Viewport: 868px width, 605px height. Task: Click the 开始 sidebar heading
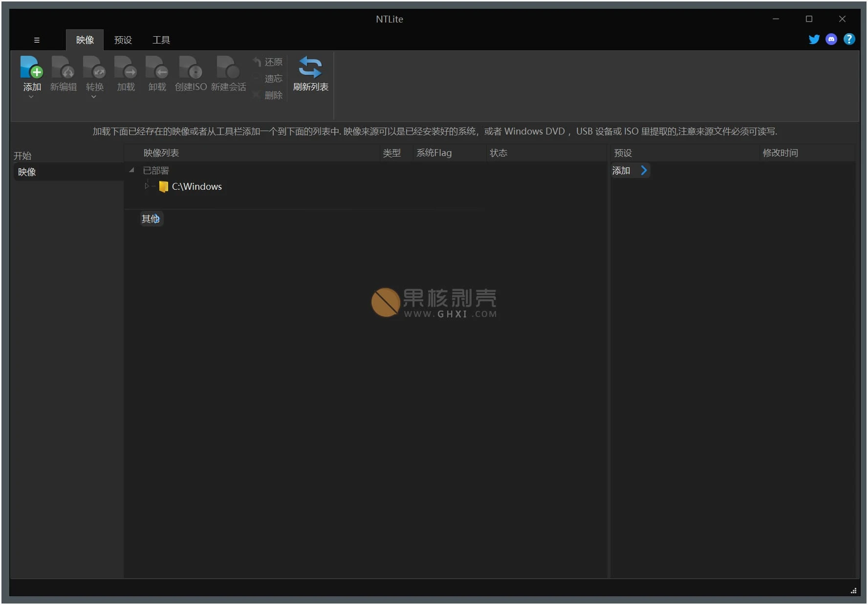[x=22, y=156]
